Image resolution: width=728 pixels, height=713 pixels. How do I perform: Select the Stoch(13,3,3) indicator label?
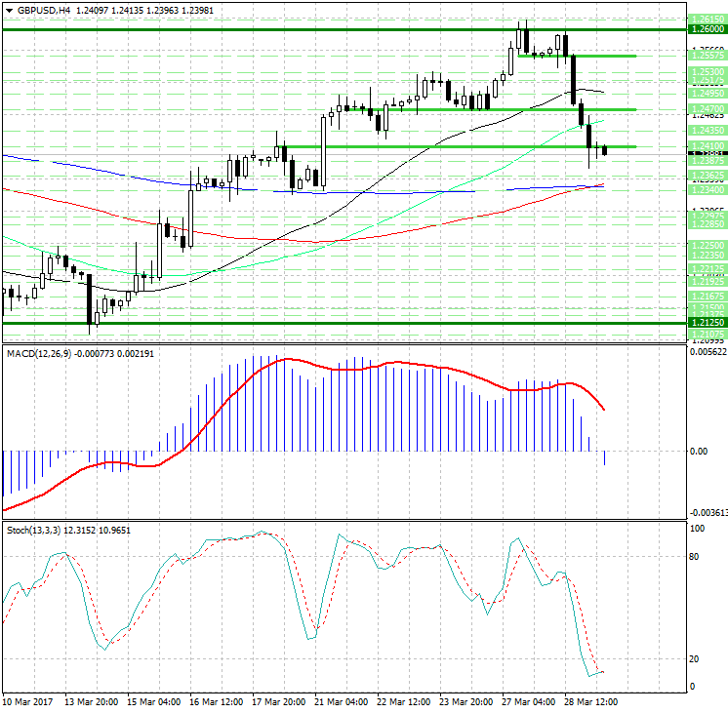click(33, 530)
